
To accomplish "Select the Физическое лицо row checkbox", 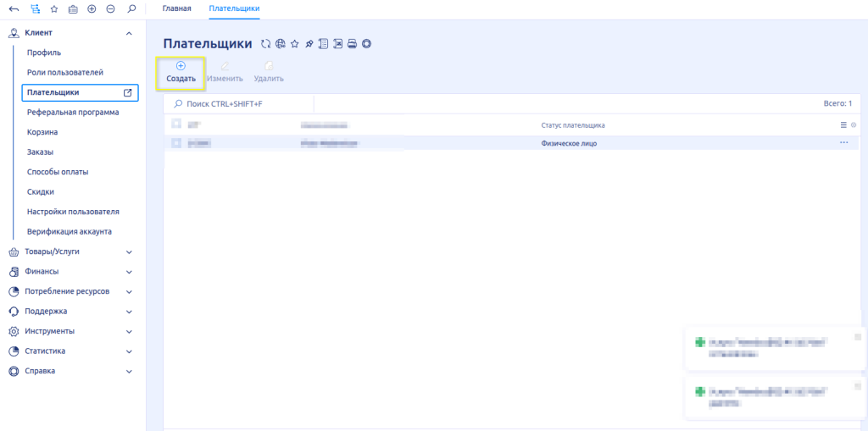I will pyautogui.click(x=176, y=143).
